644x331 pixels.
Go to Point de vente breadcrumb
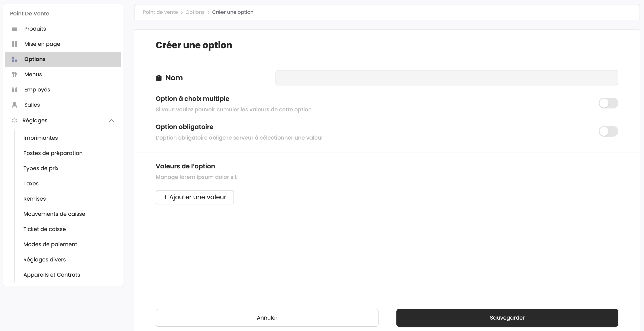click(x=160, y=12)
